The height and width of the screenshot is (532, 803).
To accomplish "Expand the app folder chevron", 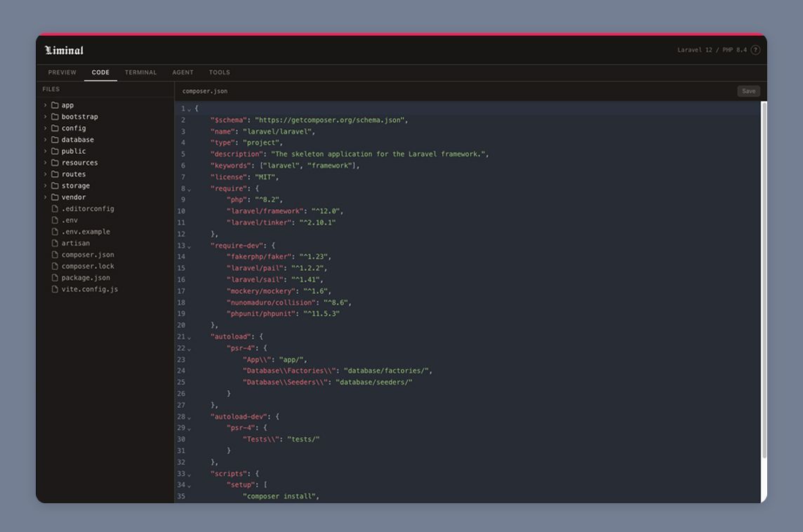I will (x=45, y=105).
